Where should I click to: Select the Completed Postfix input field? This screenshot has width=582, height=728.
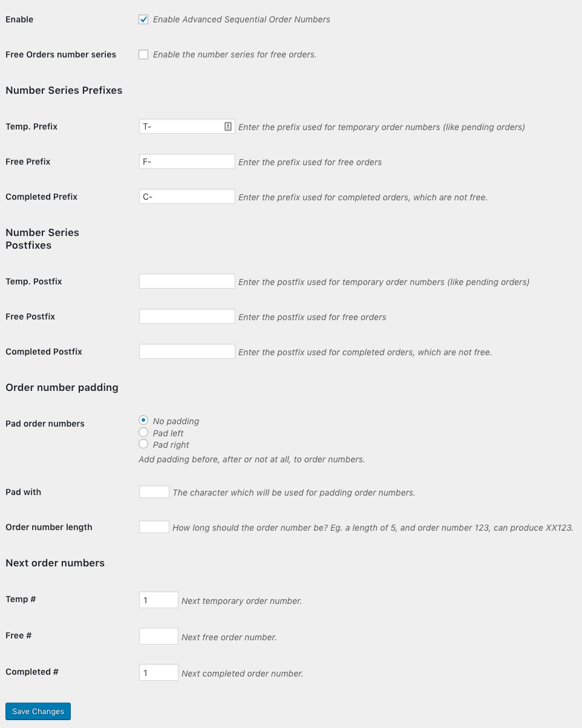click(187, 352)
